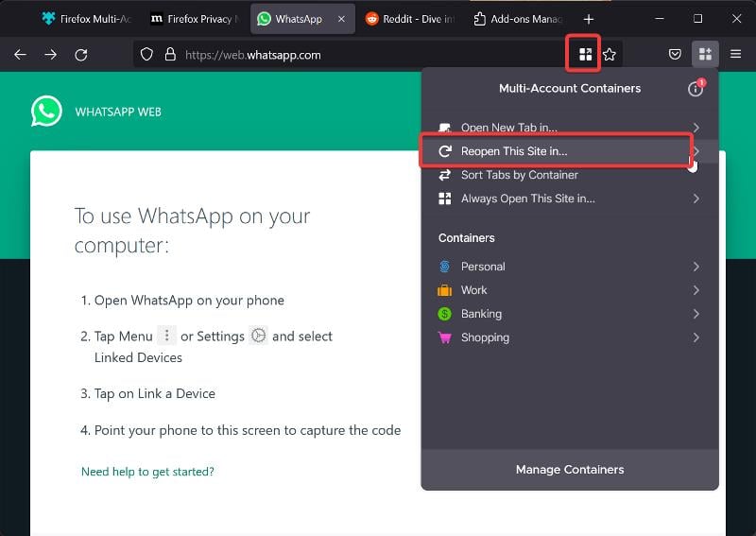
Task: Select Always Open This Site in...
Action: 570,199
